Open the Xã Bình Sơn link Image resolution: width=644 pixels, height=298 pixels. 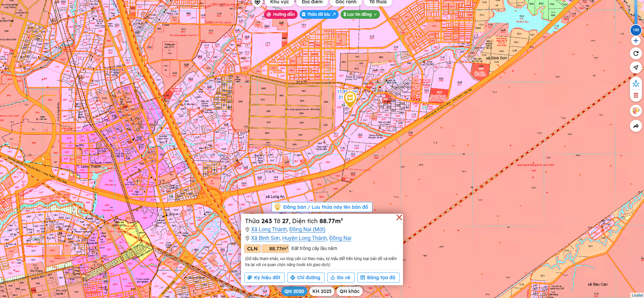pos(265,238)
